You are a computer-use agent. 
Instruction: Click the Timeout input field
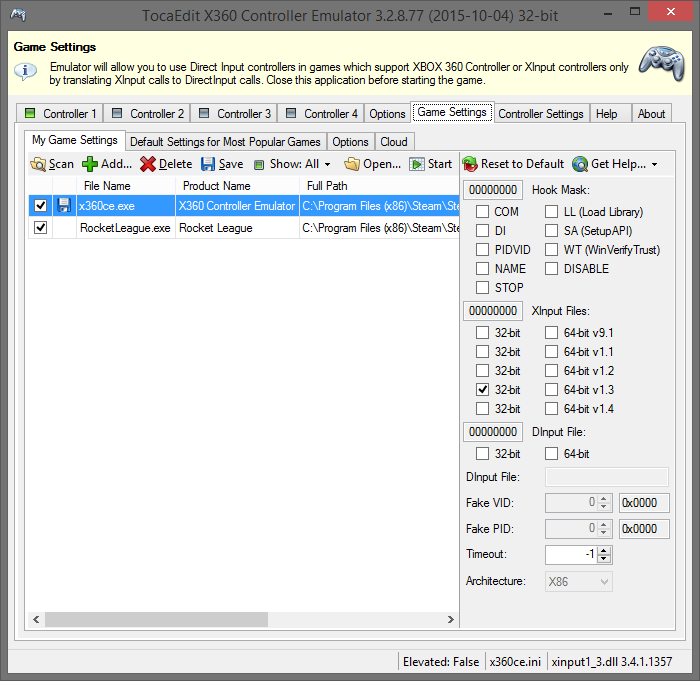(571, 555)
